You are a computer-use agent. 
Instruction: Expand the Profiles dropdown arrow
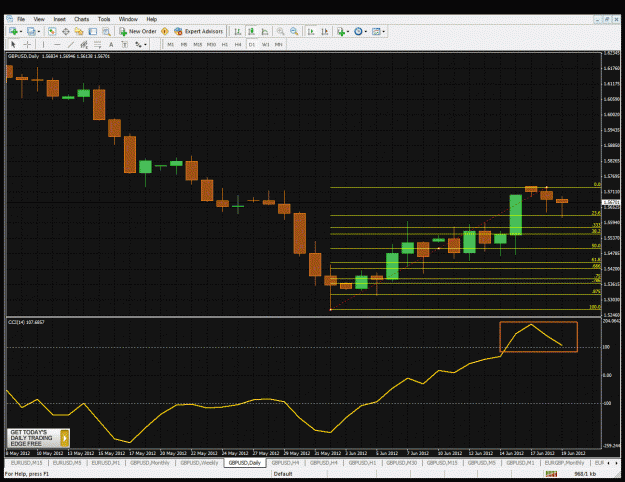tap(39, 31)
